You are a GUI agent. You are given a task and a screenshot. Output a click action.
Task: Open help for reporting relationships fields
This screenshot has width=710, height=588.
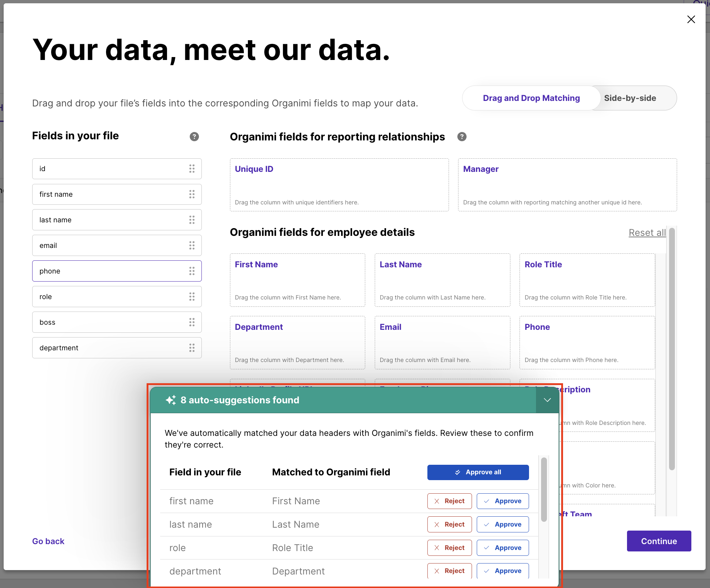[462, 136]
